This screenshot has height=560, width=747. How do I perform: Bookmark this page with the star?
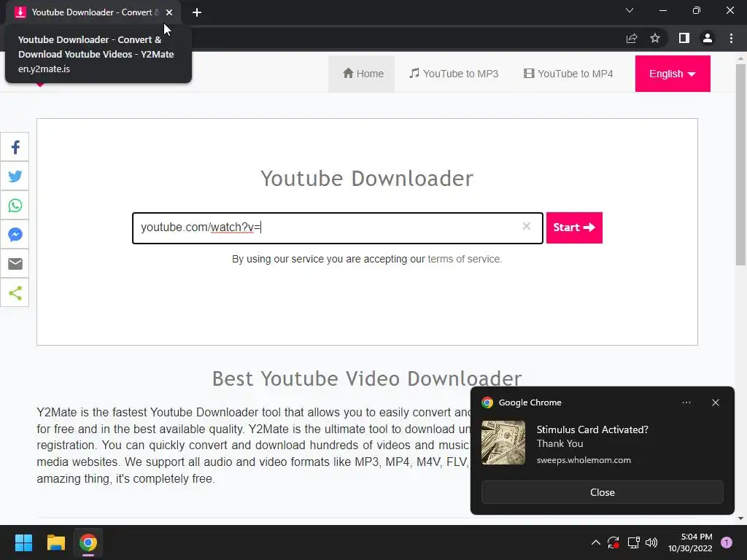pos(655,38)
